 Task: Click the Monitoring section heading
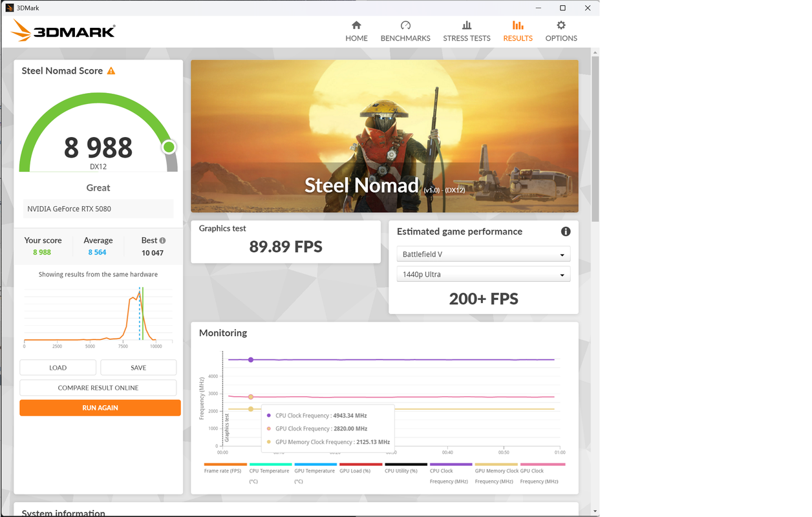coord(223,333)
